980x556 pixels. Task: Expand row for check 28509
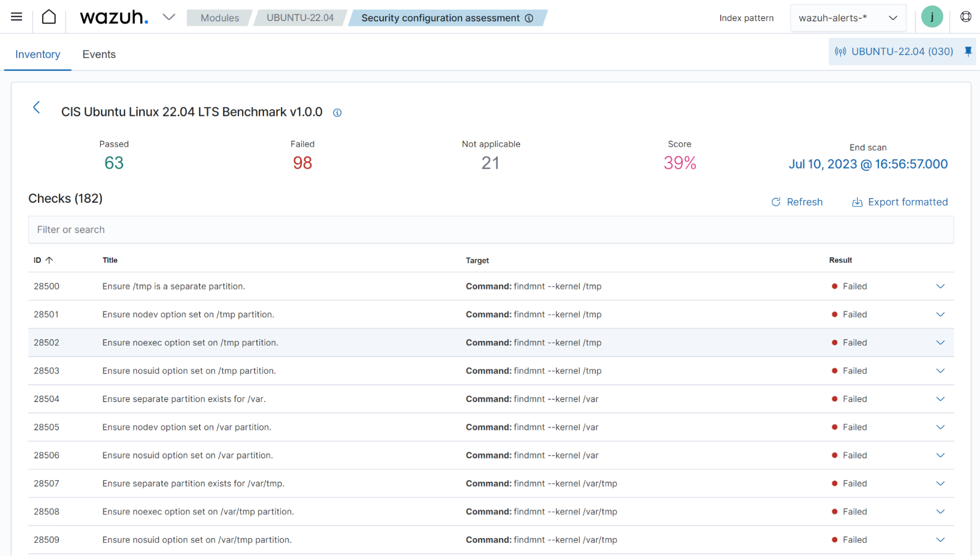[x=940, y=540]
